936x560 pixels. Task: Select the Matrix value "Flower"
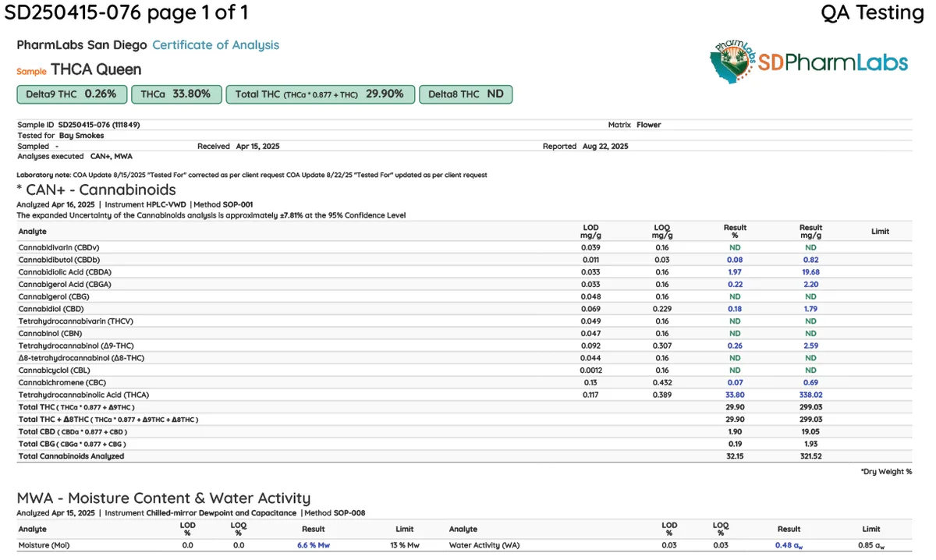pos(649,125)
